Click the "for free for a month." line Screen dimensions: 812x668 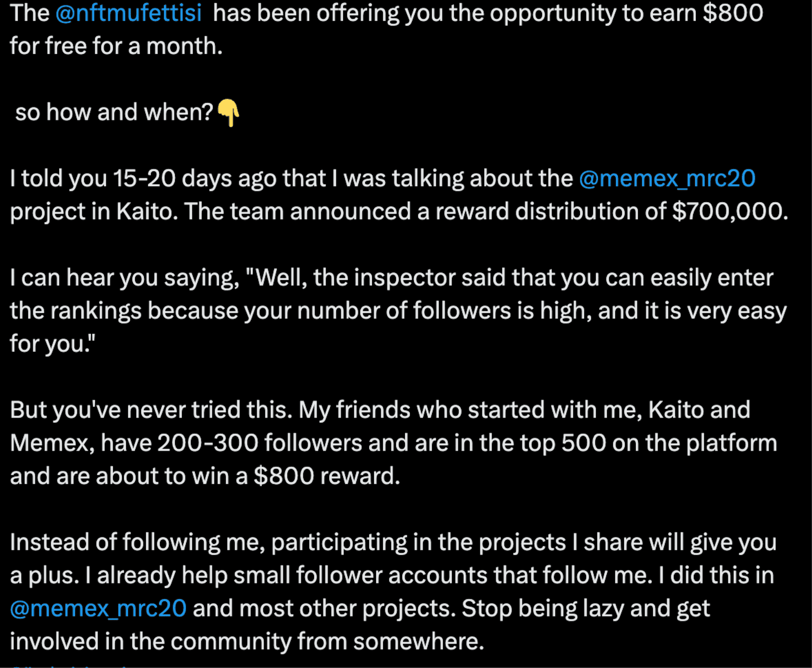tap(116, 46)
